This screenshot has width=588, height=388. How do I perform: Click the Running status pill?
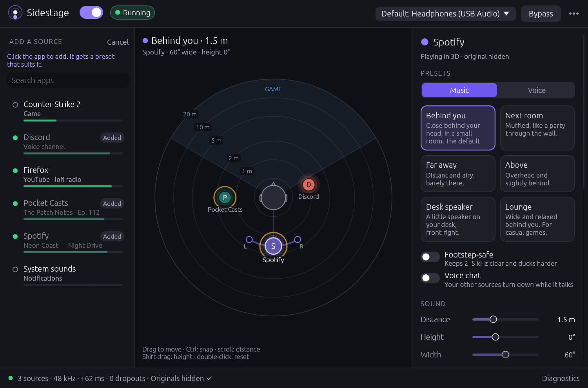point(132,13)
